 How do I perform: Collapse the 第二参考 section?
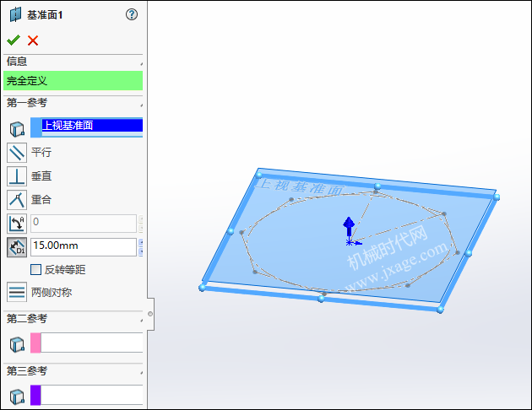(141, 321)
